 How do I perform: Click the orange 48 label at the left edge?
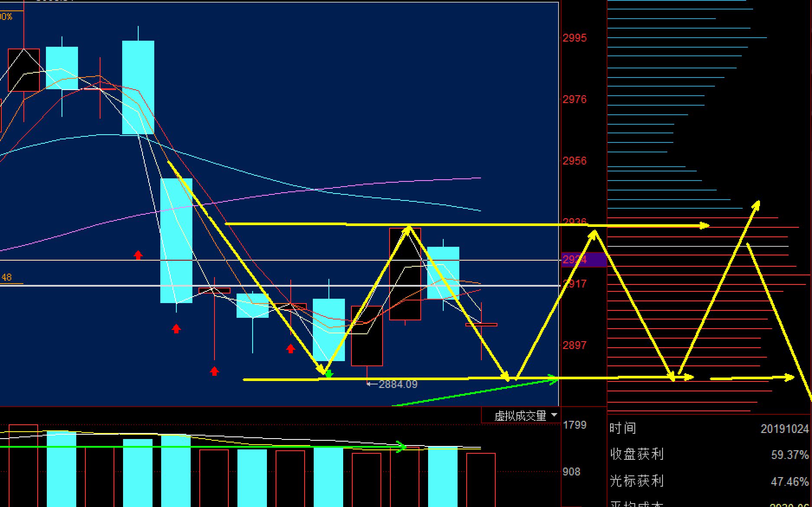point(6,278)
